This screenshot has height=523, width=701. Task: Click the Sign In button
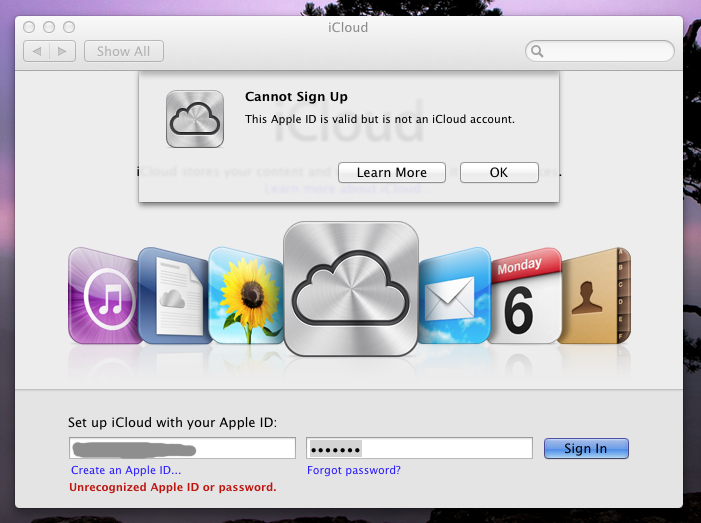pos(586,448)
